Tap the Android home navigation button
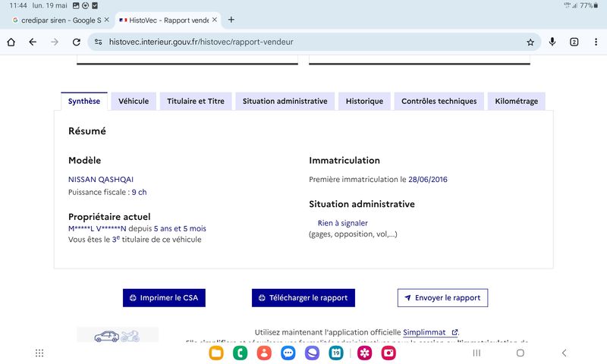The height and width of the screenshot is (364, 607). [521, 353]
